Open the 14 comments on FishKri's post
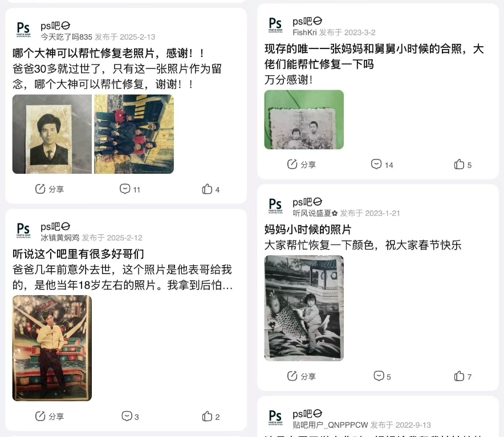Viewport: 504px width, 437px height. [382, 165]
